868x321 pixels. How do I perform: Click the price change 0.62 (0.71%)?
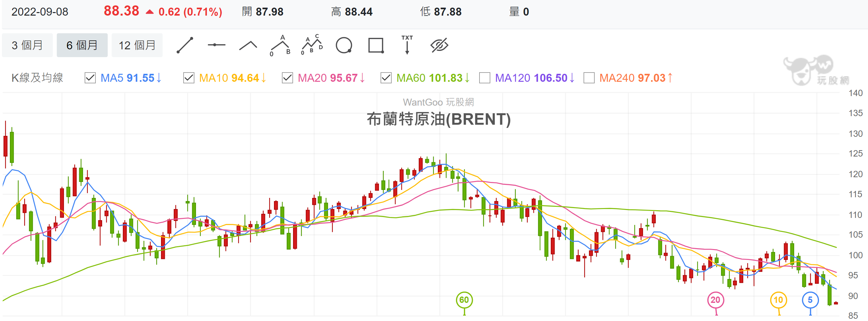pos(190,12)
